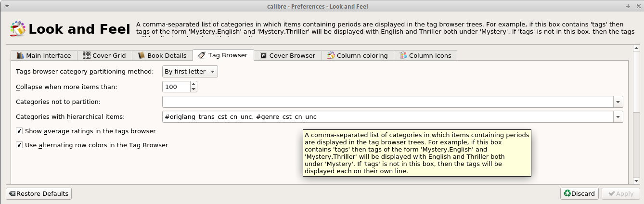Open the Column icons tab
644x204 pixels.
[425, 55]
